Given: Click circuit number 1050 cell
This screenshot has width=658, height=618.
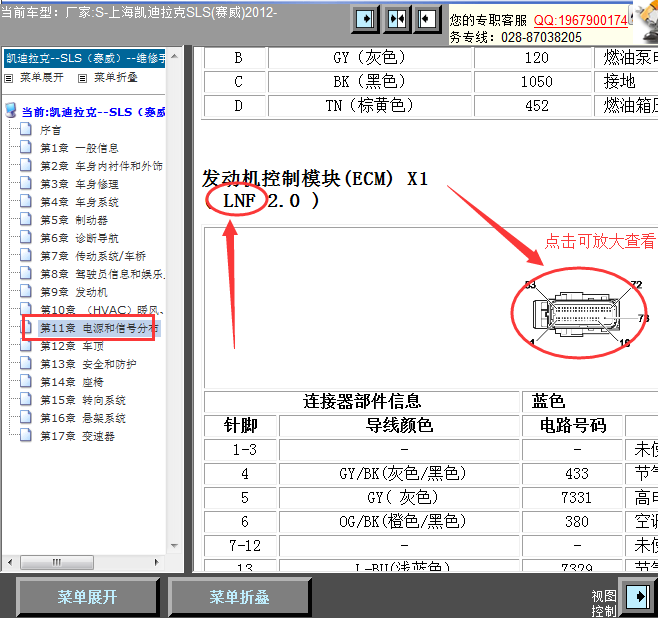Looking at the screenshot, I should point(533,82).
